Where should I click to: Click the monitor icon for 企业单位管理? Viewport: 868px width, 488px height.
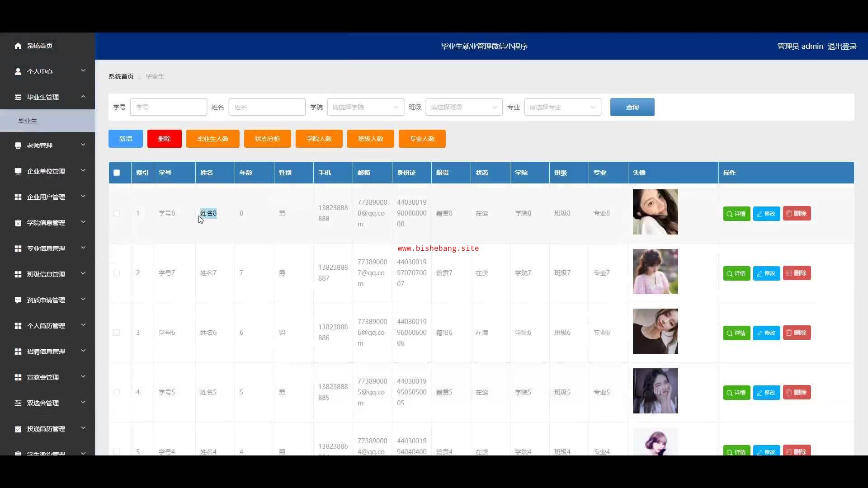[x=18, y=171]
